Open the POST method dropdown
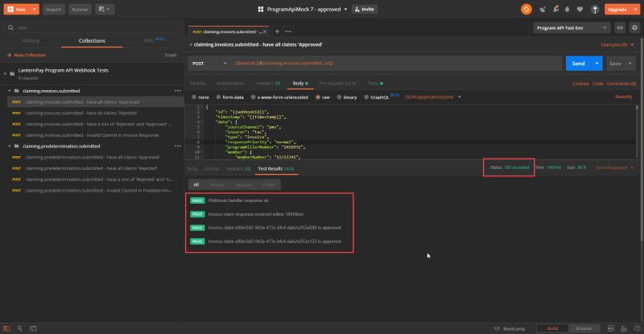 pyautogui.click(x=210, y=64)
